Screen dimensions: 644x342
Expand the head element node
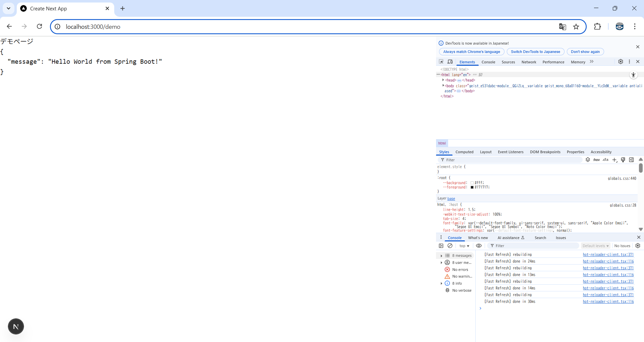(x=443, y=80)
